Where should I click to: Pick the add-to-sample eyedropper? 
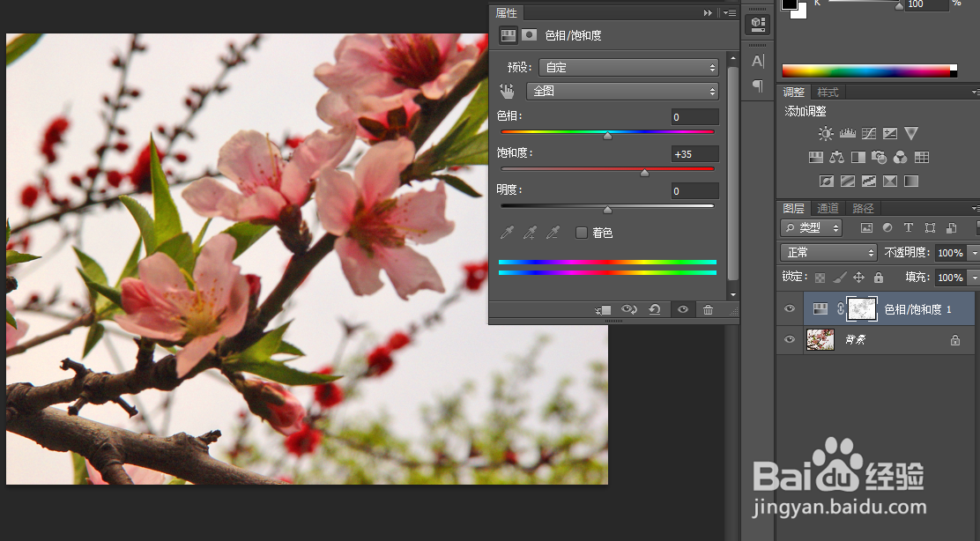click(530, 233)
